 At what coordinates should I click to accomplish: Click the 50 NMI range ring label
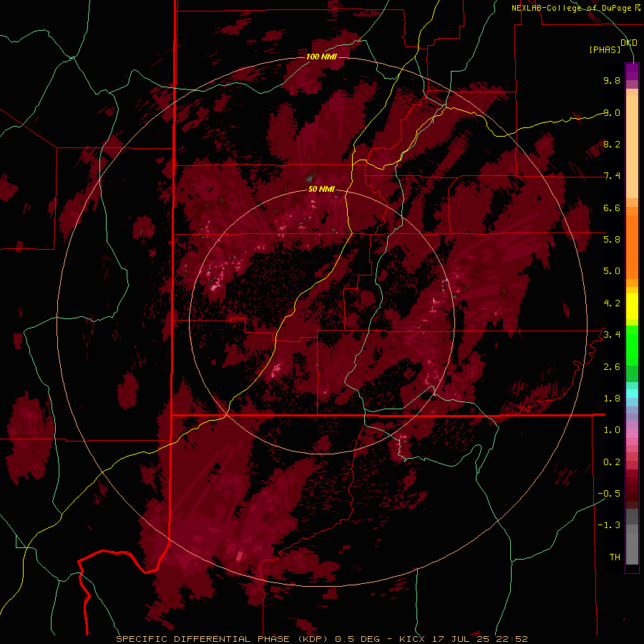321,189
